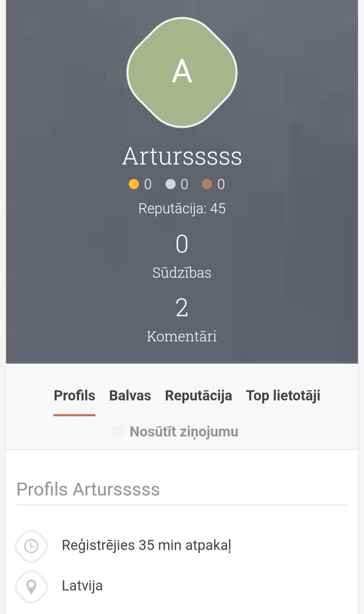
Task: Click the envelope icon beside Nosūtīt ziņojumu
Action: pos(118,432)
